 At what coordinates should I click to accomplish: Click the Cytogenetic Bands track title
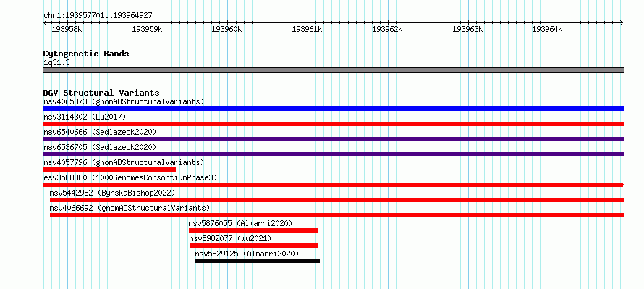pos(86,54)
